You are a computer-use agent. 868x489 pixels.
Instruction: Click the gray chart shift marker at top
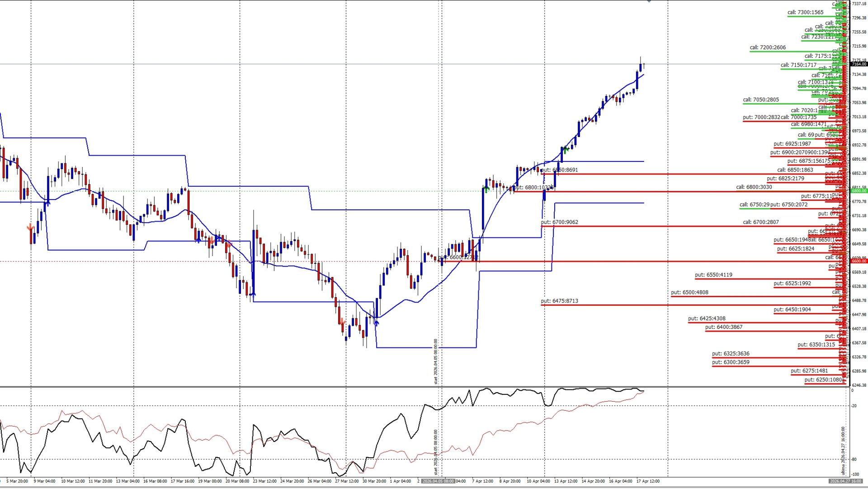pyautogui.click(x=649, y=1)
